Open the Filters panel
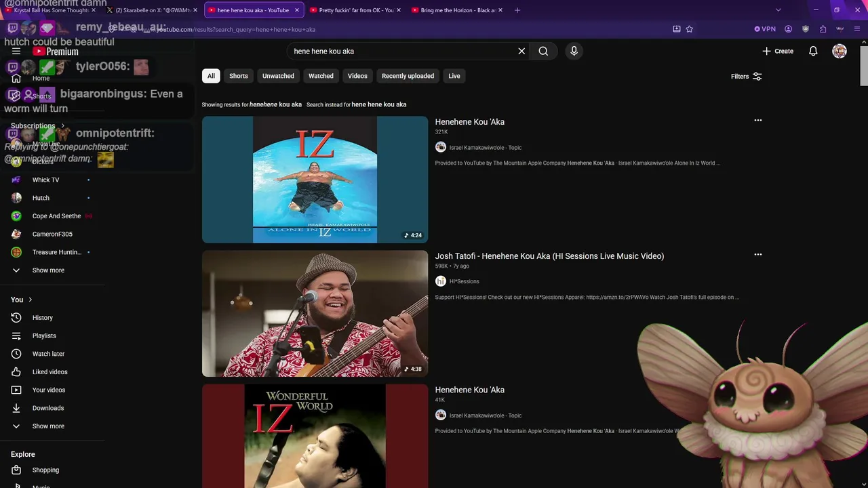Image resolution: width=868 pixels, height=488 pixels. (747, 77)
